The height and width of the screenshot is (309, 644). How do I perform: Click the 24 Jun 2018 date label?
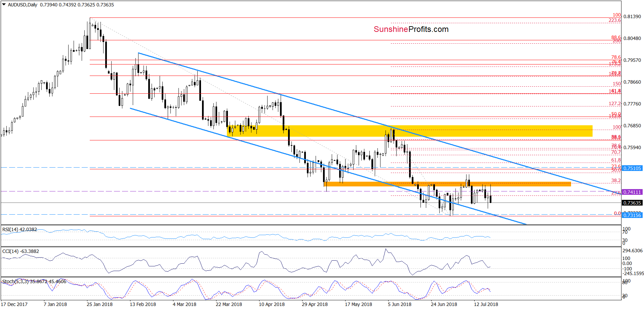pos(444,304)
